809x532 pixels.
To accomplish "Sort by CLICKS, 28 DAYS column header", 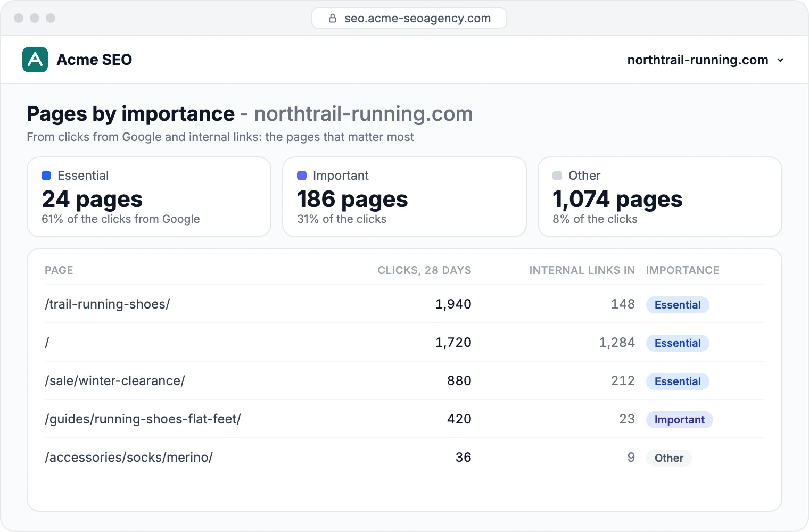I will (x=425, y=270).
